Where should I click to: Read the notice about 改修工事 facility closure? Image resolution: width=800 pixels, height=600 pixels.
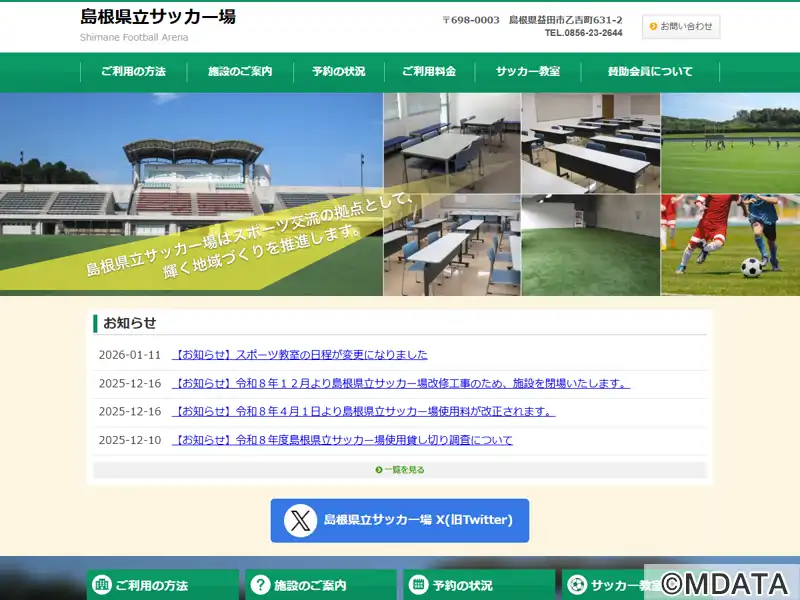point(401,383)
